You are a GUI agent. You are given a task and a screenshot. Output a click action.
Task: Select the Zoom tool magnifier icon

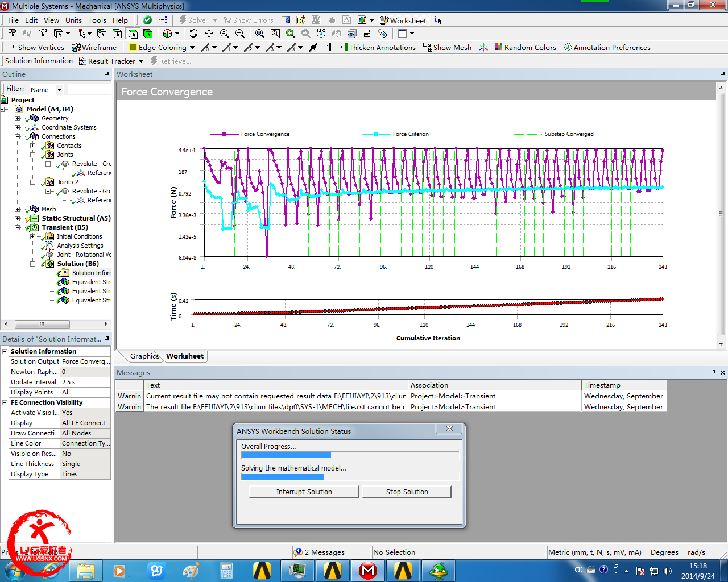225,34
